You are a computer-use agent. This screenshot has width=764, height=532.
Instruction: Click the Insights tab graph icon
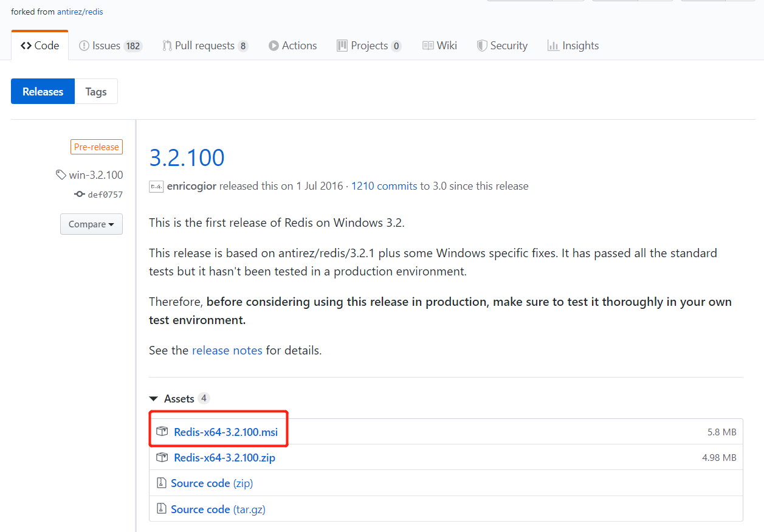[x=553, y=46]
